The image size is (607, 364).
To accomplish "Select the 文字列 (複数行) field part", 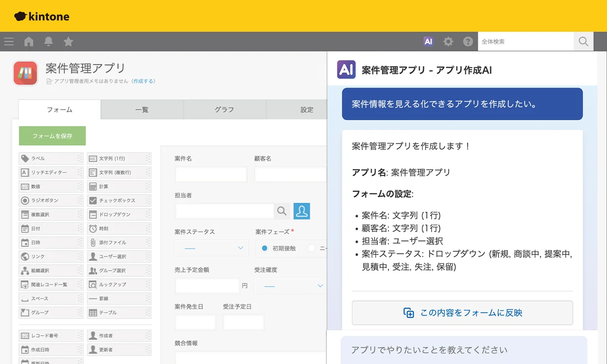I will tap(119, 173).
